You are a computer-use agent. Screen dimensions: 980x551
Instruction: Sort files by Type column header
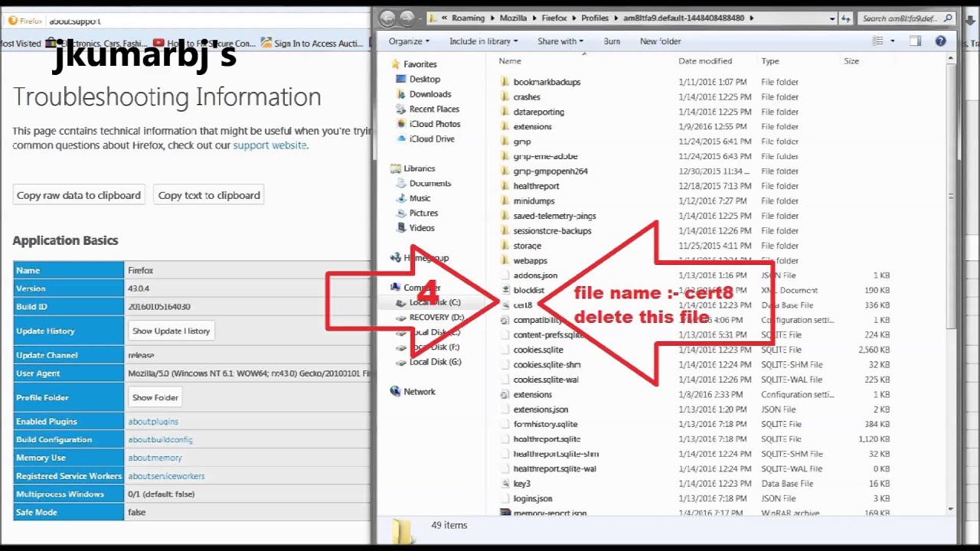(x=770, y=61)
